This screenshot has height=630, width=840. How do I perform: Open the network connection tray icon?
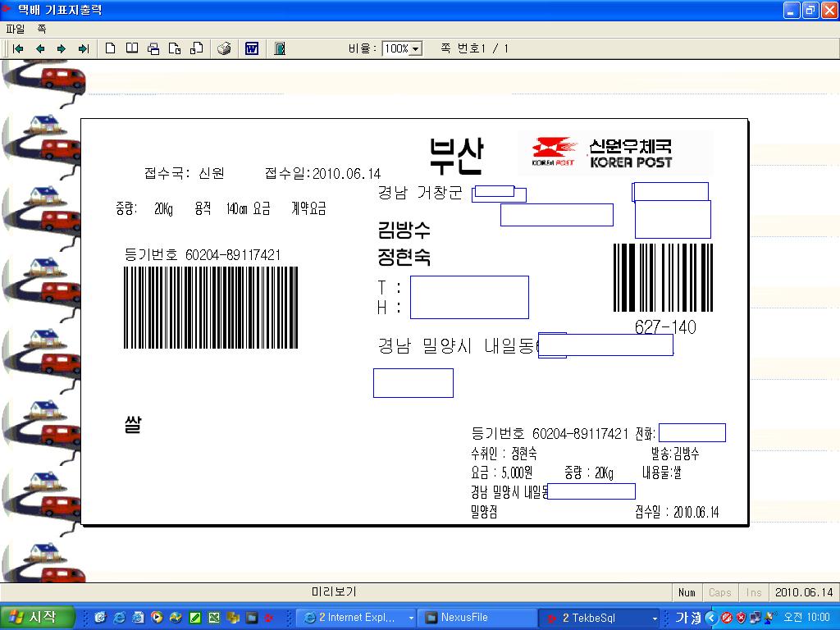pos(756,618)
